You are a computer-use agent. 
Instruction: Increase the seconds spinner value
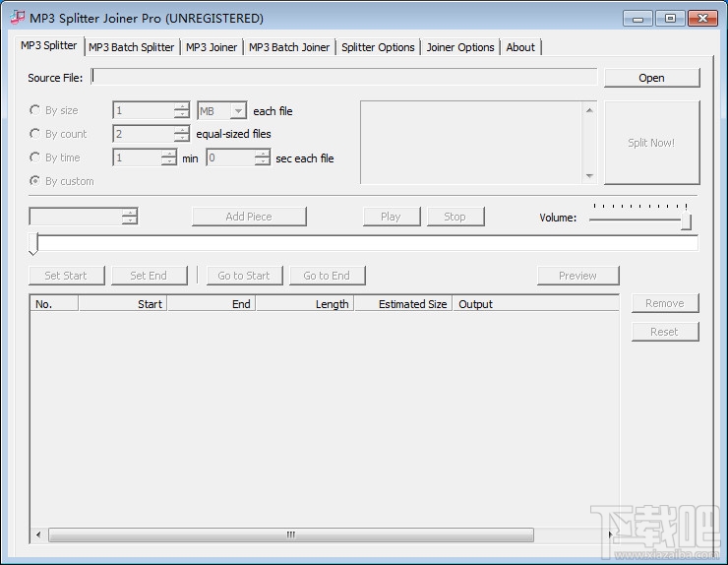[x=263, y=154]
